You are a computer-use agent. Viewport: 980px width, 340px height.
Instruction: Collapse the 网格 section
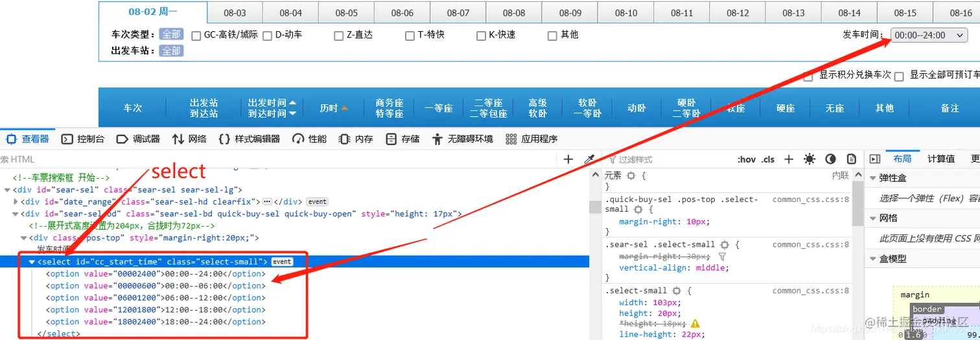pos(872,218)
